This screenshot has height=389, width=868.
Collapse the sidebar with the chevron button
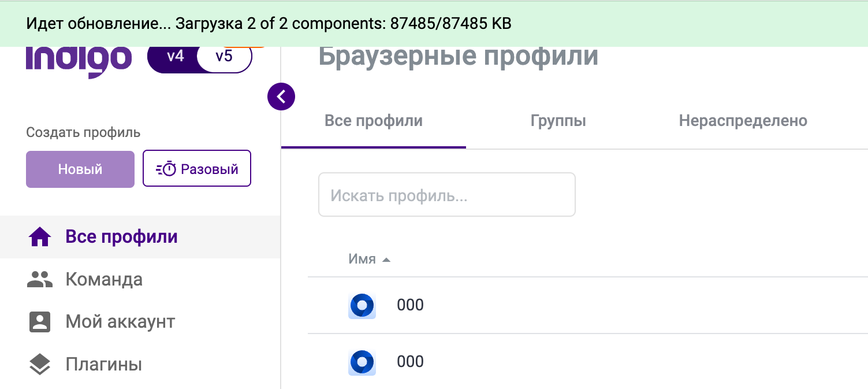(281, 97)
